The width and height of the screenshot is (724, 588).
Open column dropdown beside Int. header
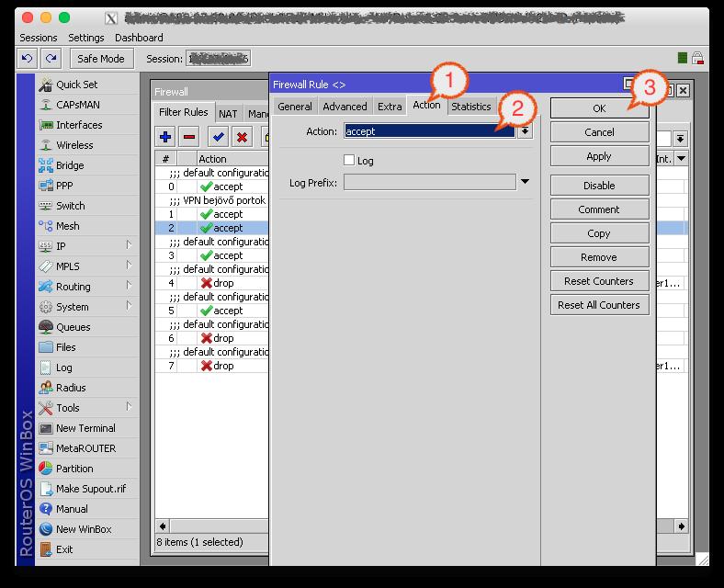[x=682, y=159]
